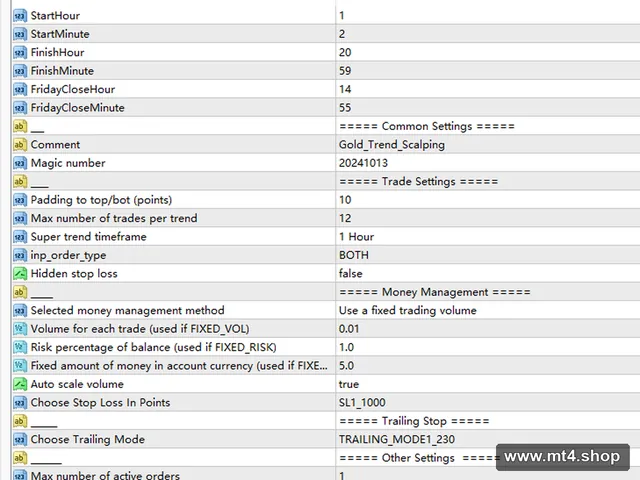Screen dimensions: 640x480
Task: Click the icon beside Choose Trailing Mode
Action: pos(20,439)
